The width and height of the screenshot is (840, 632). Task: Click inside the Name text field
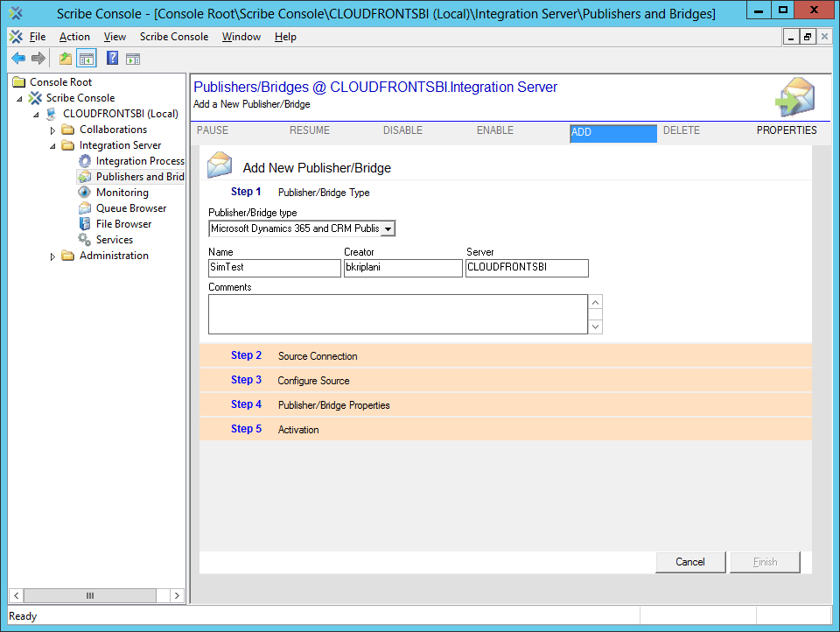[274, 268]
